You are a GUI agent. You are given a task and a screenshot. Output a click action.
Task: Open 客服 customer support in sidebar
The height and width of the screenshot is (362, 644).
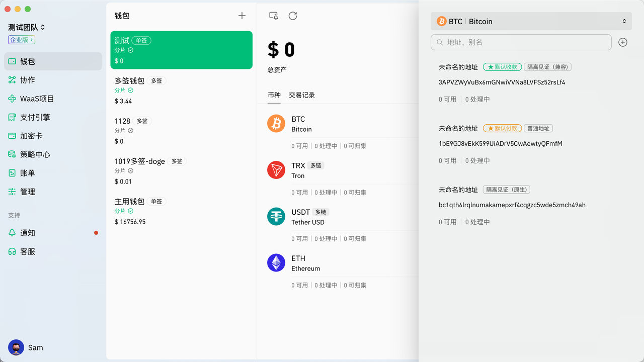(28, 251)
